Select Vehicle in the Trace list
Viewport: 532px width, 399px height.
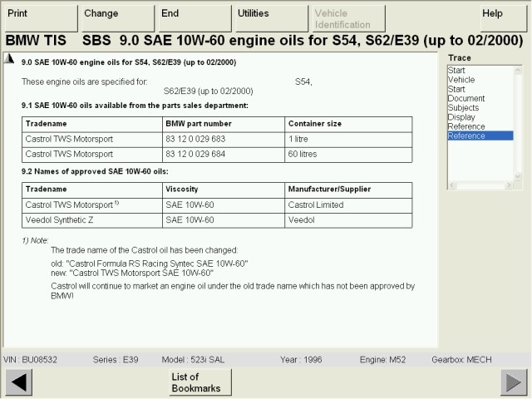click(461, 80)
